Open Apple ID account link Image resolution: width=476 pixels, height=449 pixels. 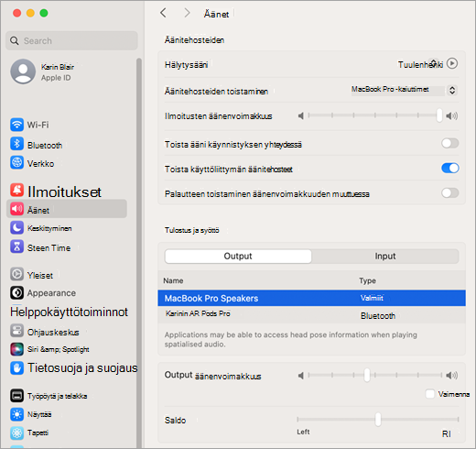[x=56, y=78]
